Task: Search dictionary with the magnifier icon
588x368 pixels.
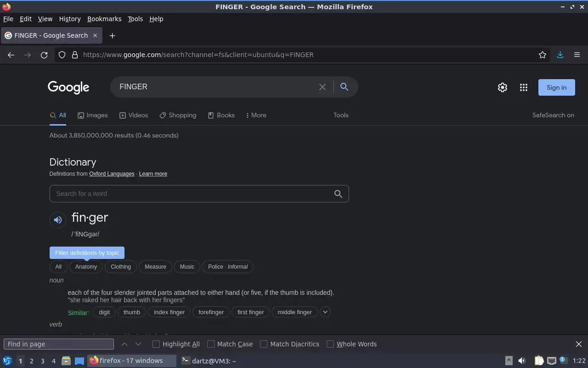Action: (338, 194)
